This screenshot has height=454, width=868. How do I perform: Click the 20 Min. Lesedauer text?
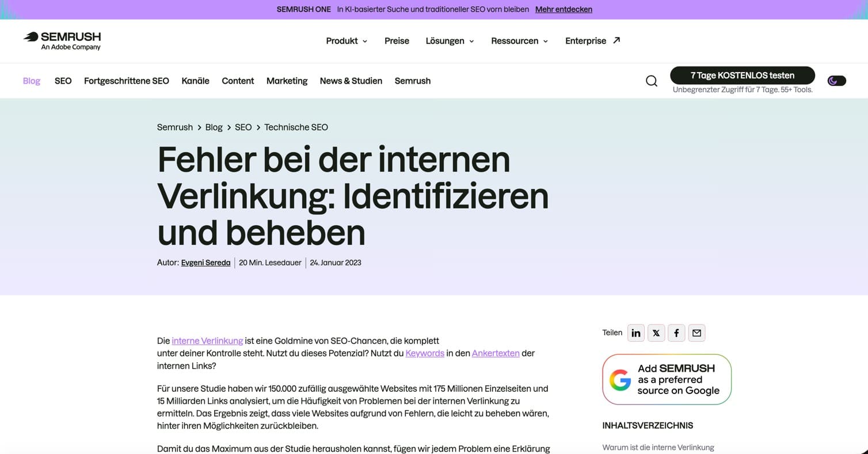point(270,263)
